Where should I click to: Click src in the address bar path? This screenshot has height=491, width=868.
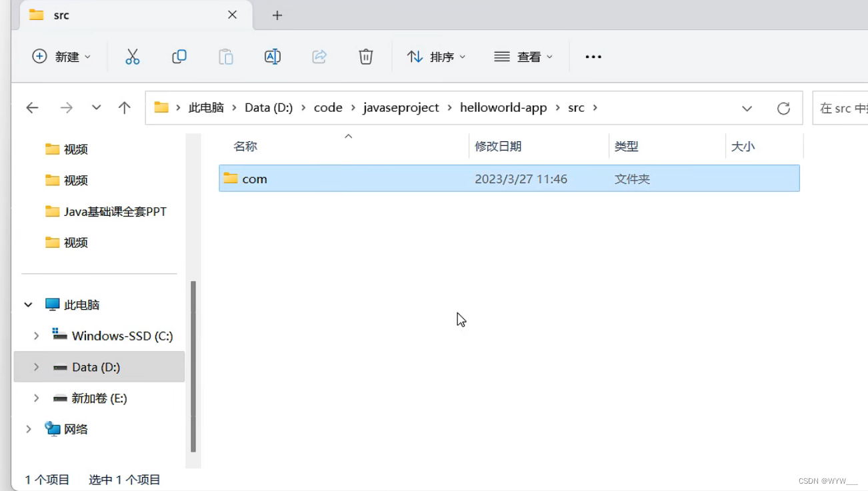point(576,107)
